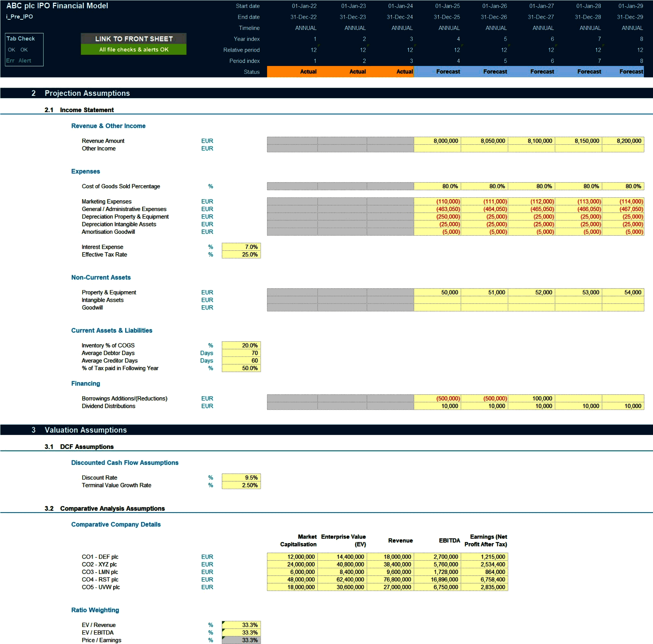Image resolution: width=653 pixels, height=644 pixels.
Task: Click the Effective Tax Rate 25.0% cell
Action: coord(241,255)
